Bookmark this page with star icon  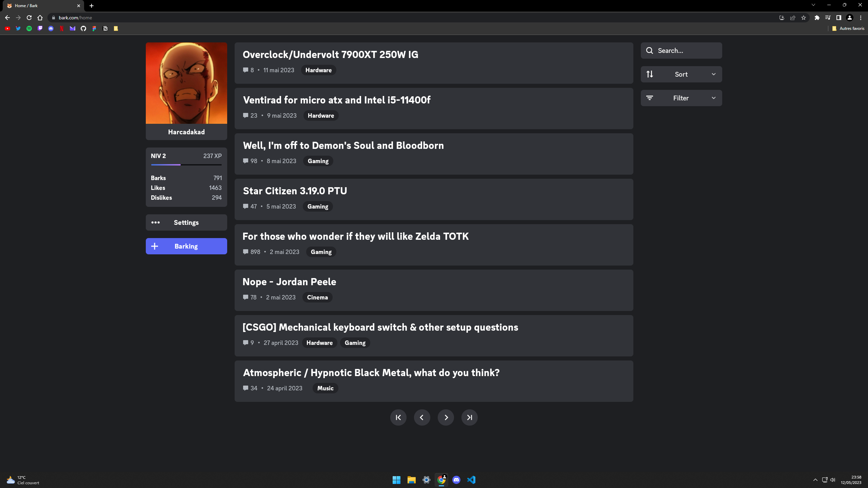[804, 18]
